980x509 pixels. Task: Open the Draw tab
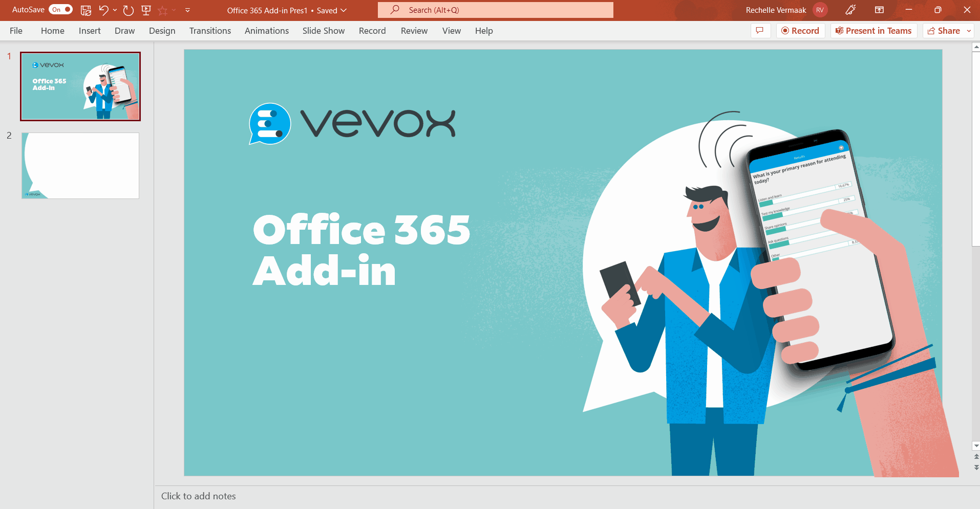[124, 31]
